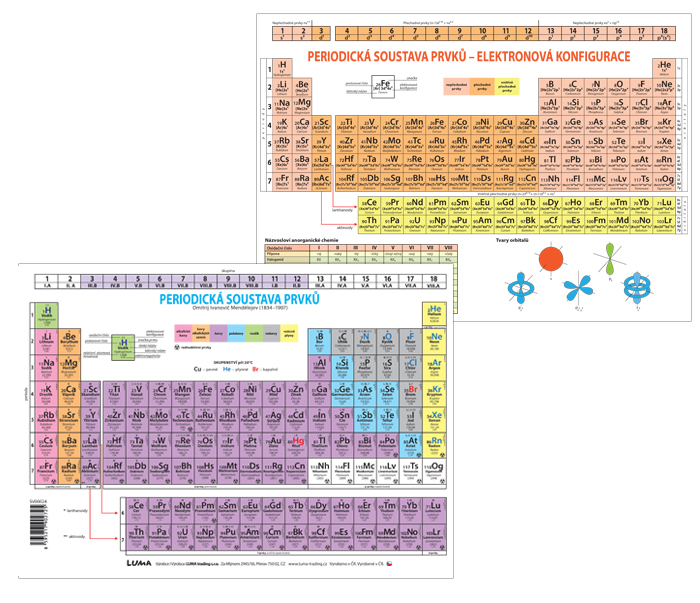Click the Fr cell on the front poster
The height and width of the screenshot is (603, 700).
tap(46, 471)
